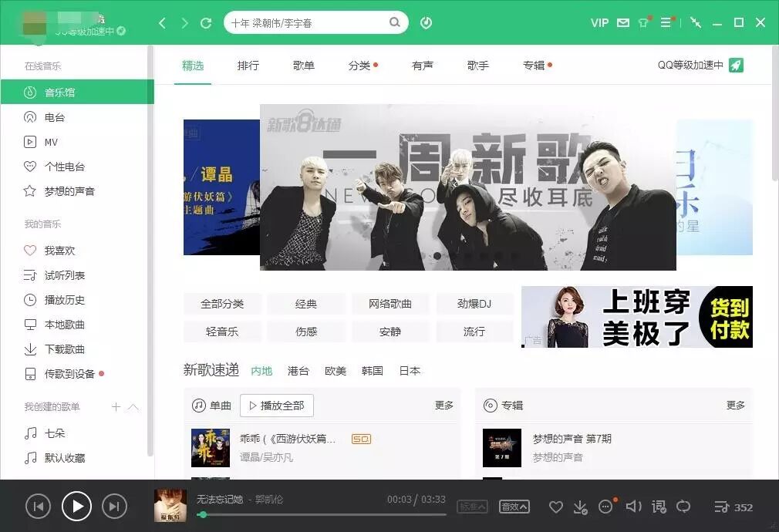Click the 网络歌曲 category button
The height and width of the screenshot is (532, 779).
point(390,304)
